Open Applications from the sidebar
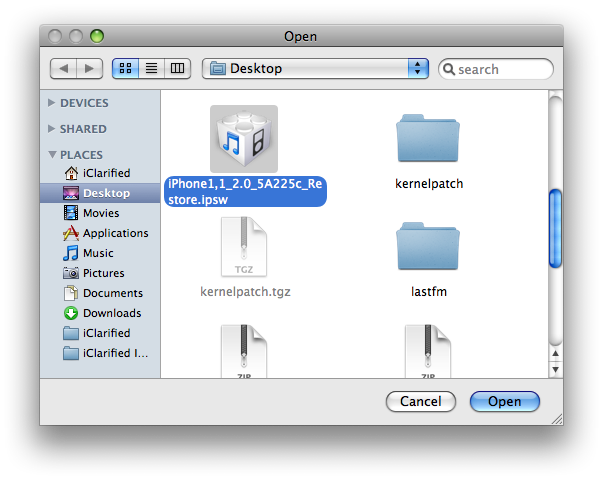The width and height of the screenshot is (603, 480). coord(71,233)
